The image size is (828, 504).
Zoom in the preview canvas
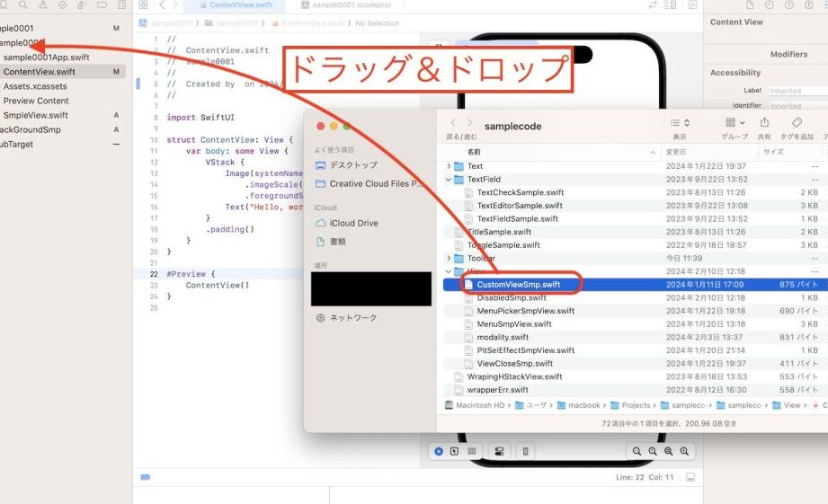point(685,451)
